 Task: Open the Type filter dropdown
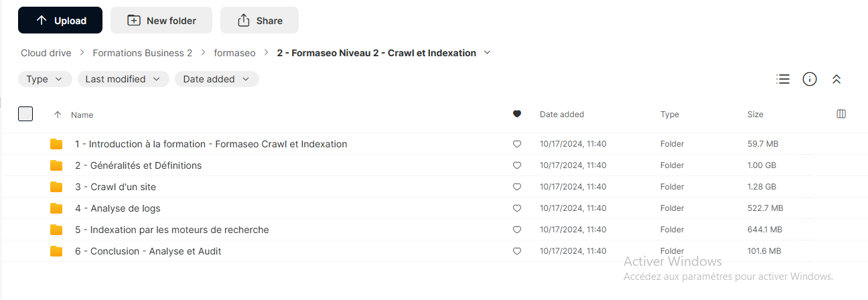(45, 79)
